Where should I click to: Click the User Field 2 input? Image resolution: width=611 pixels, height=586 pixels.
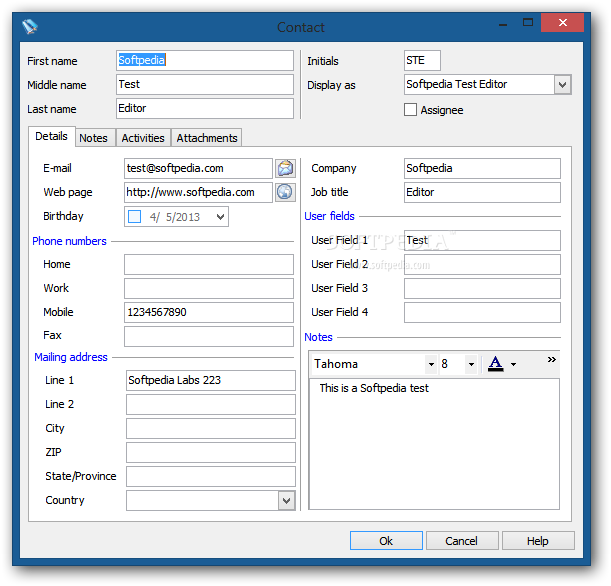482,265
